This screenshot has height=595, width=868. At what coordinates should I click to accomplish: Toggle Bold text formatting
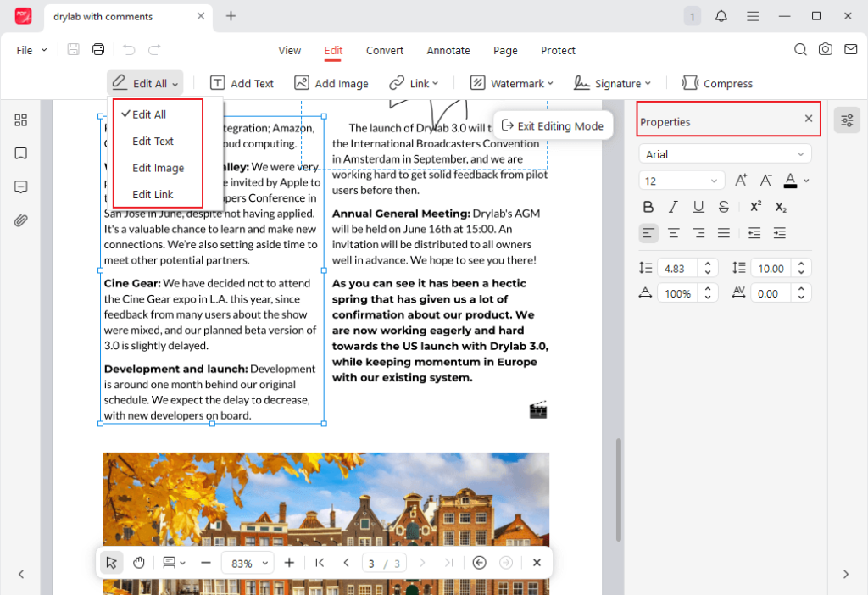(648, 206)
